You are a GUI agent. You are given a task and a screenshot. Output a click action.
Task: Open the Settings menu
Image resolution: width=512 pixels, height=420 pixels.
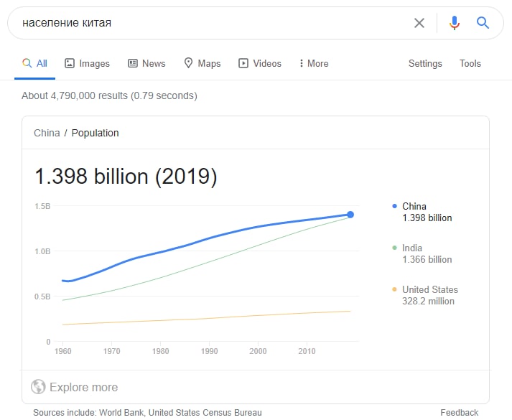[x=425, y=63]
